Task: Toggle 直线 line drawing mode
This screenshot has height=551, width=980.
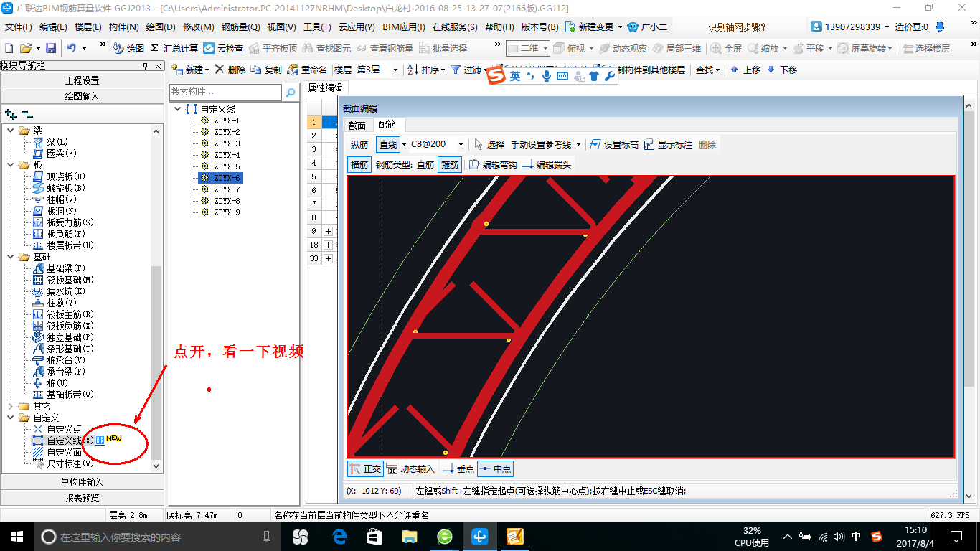Action: (x=388, y=144)
